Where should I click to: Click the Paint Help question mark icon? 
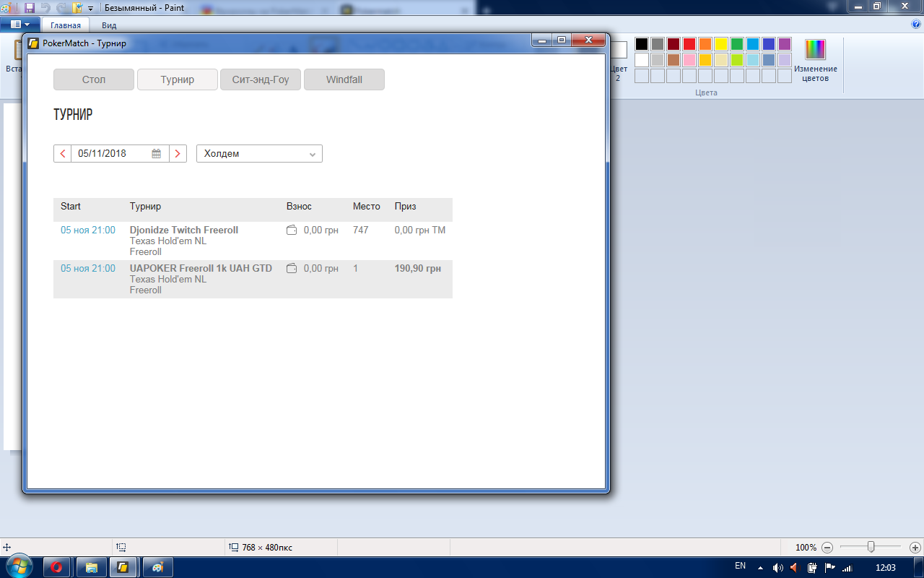(916, 24)
